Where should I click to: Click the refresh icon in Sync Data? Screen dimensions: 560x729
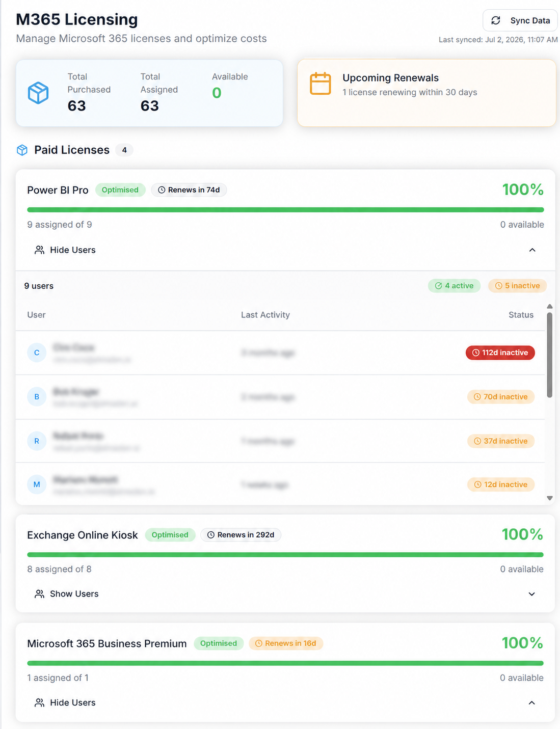click(495, 20)
